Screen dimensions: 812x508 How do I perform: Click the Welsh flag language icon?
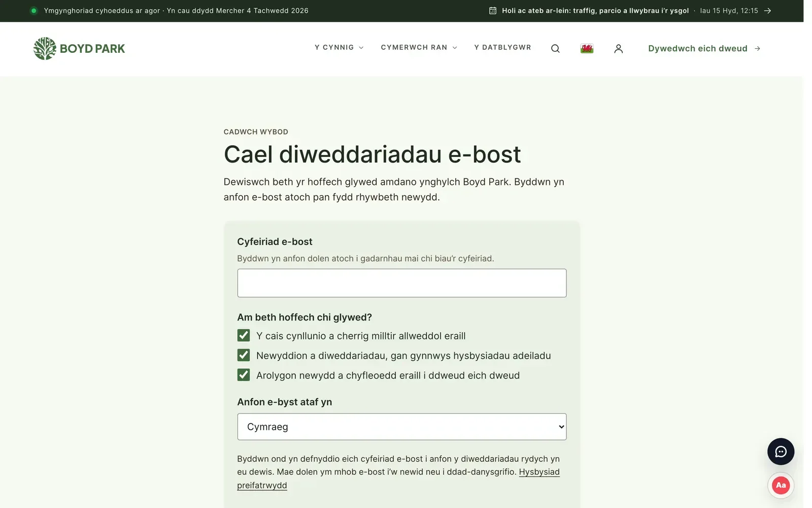[x=587, y=49]
